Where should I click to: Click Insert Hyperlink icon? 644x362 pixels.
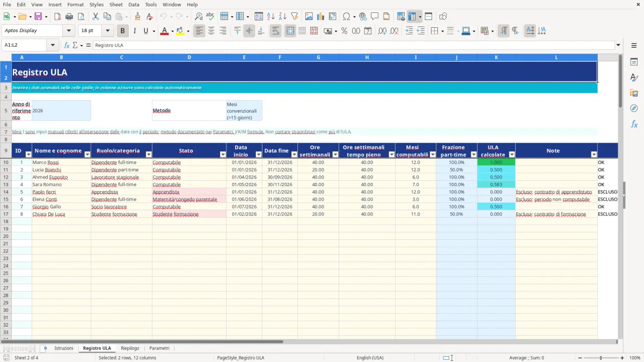363,17
